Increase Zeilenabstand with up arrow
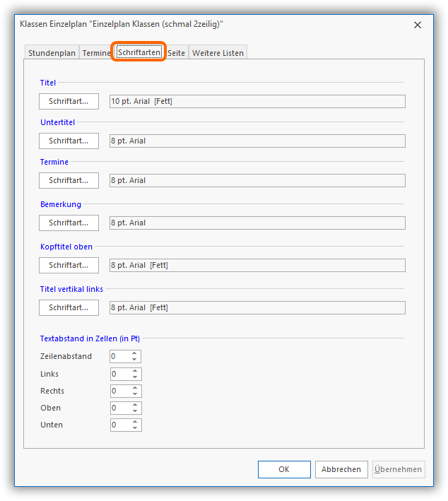Viewport: 448px width, 501px height. 135,353
